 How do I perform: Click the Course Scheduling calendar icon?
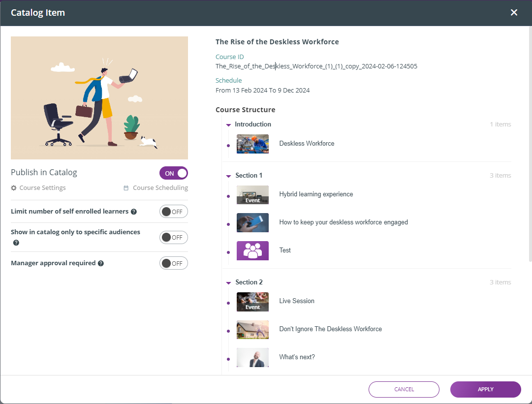tap(126, 188)
